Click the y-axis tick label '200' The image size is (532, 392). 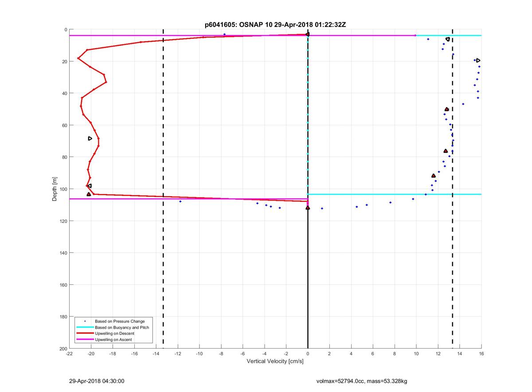[63, 349]
